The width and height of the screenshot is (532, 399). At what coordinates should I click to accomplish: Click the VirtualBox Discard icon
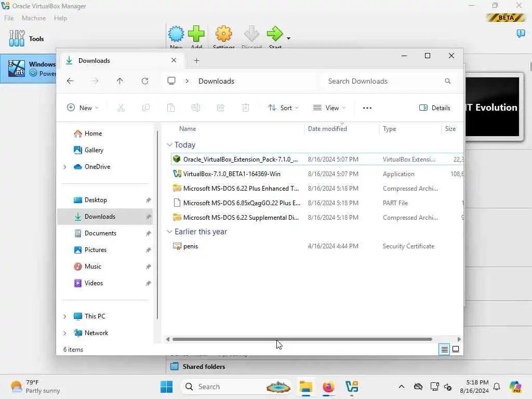[x=251, y=34]
